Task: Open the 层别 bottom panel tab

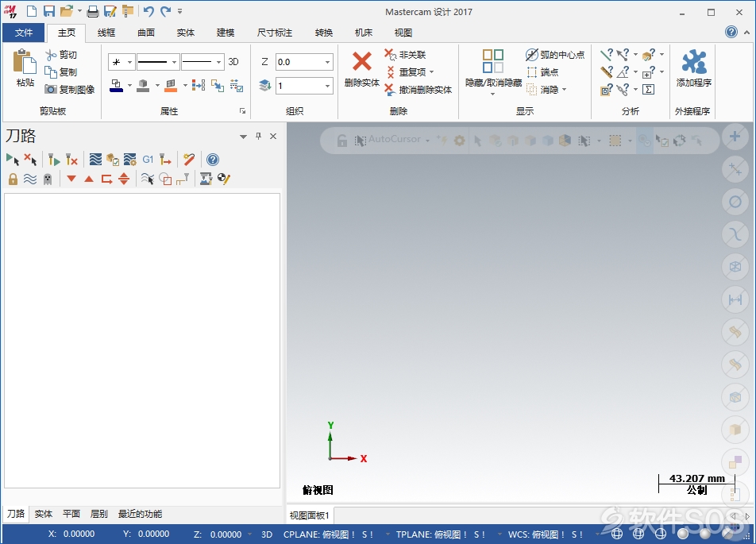Action: click(x=98, y=514)
